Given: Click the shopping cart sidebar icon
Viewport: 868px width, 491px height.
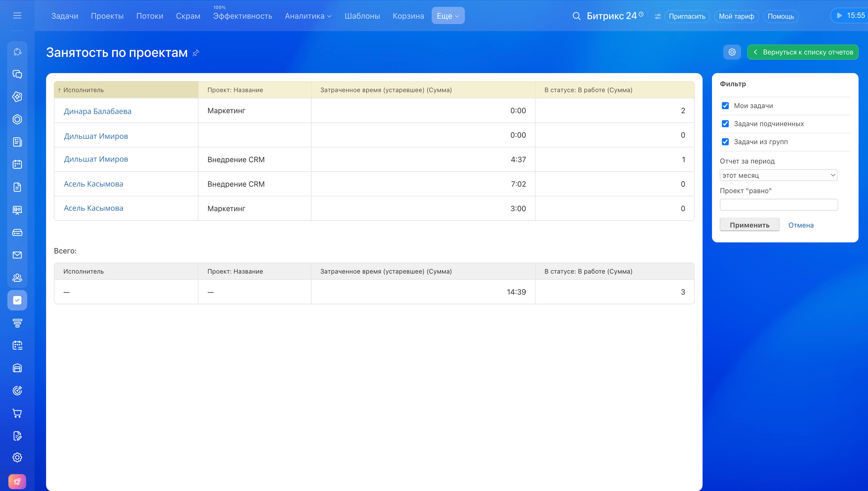Looking at the screenshot, I should click(17, 413).
